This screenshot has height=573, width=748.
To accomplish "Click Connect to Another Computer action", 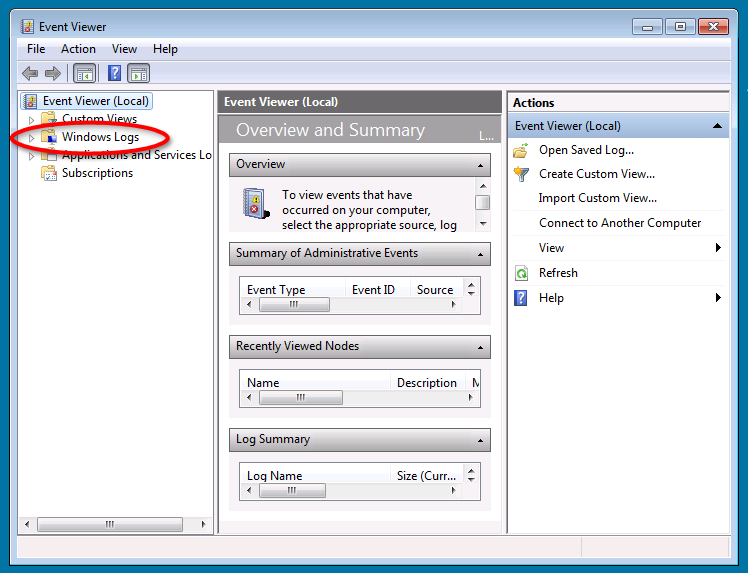I will [x=620, y=223].
